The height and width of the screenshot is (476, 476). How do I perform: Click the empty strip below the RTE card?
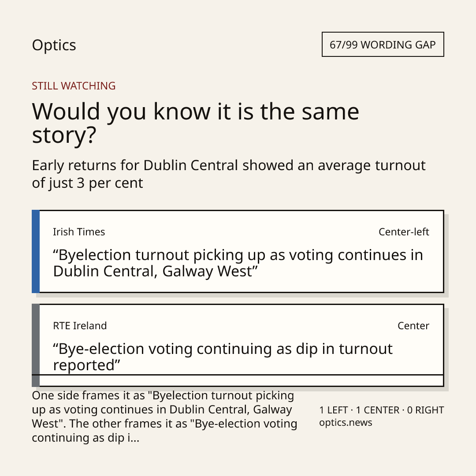point(242,381)
